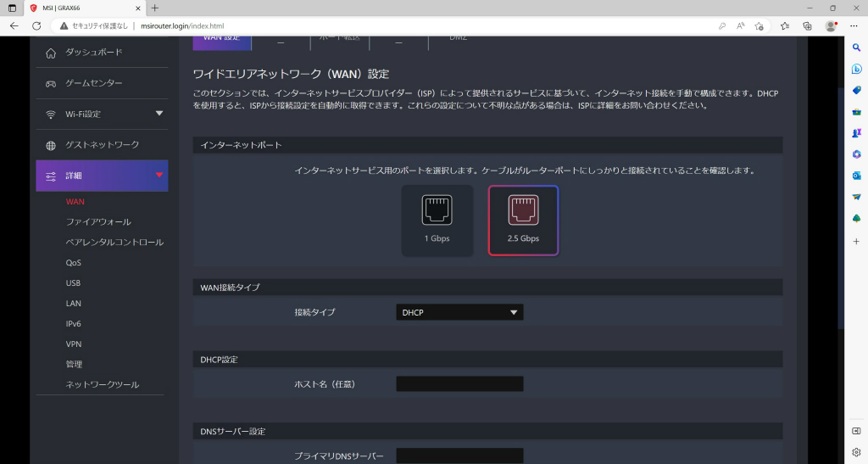Click the プライマリDNSサーバー input field
The height and width of the screenshot is (464, 868).
(x=459, y=456)
